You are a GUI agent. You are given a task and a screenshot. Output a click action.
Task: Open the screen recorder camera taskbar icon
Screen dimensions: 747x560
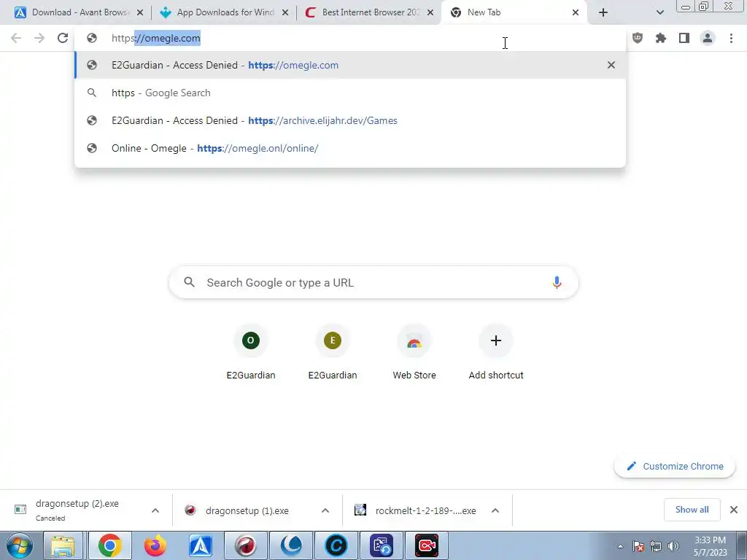tap(426, 545)
